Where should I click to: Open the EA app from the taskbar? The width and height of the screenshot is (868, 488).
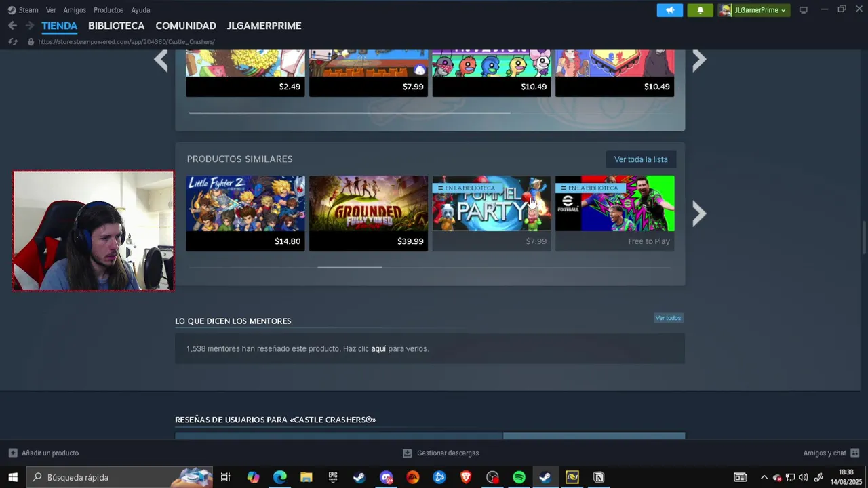pyautogui.click(x=412, y=477)
